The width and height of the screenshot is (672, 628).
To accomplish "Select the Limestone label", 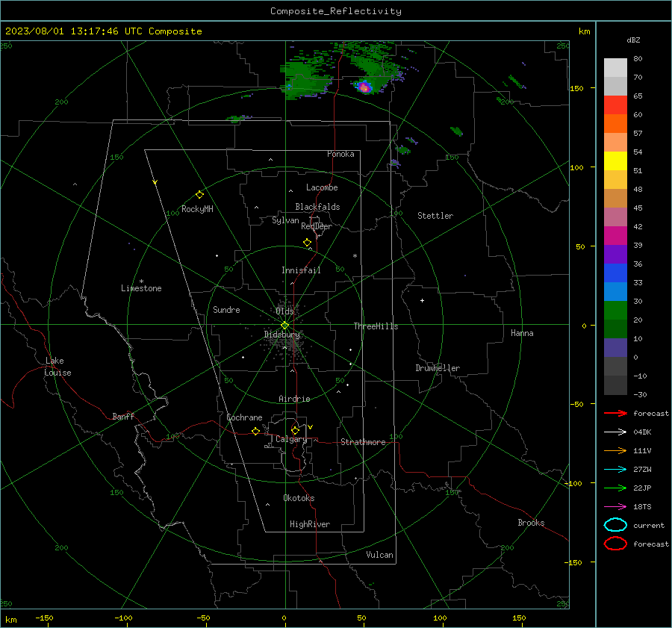I will click(x=141, y=288).
